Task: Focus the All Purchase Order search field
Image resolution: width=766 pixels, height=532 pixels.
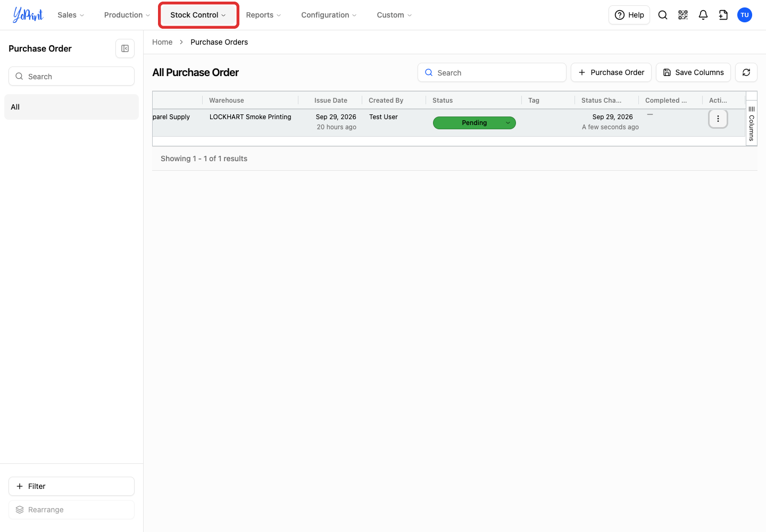Action: coord(492,72)
